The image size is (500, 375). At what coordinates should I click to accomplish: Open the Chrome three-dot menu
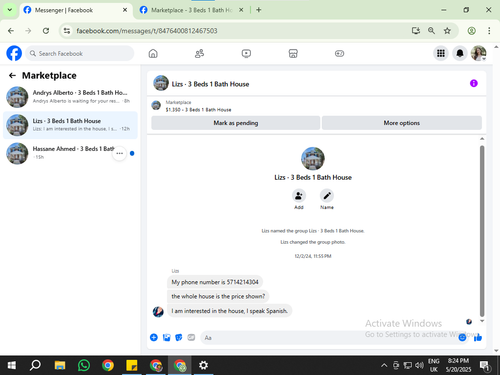point(489,31)
